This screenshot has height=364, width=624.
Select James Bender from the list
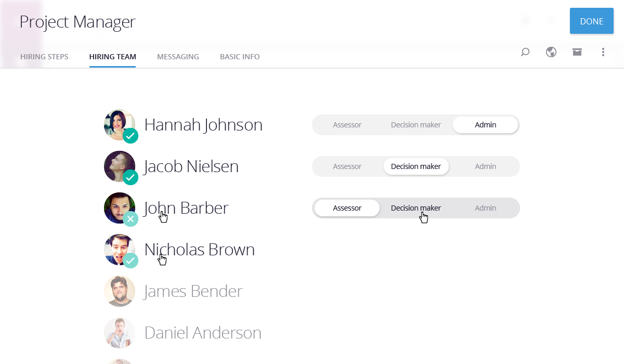(193, 291)
